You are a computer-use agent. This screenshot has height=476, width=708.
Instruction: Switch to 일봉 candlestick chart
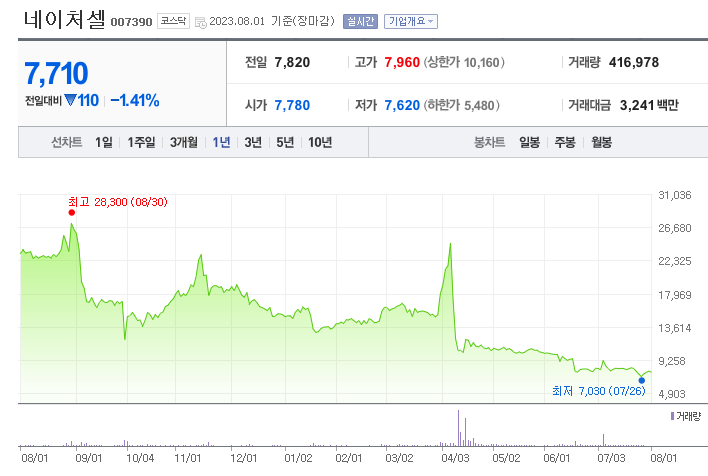click(529, 142)
